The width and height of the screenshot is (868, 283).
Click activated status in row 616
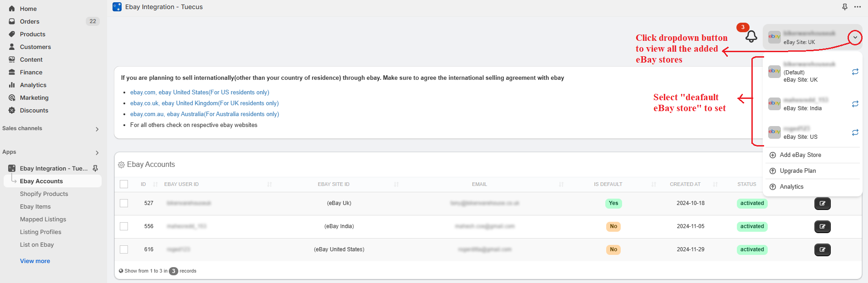pyautogui.click(x=752, y=249)
